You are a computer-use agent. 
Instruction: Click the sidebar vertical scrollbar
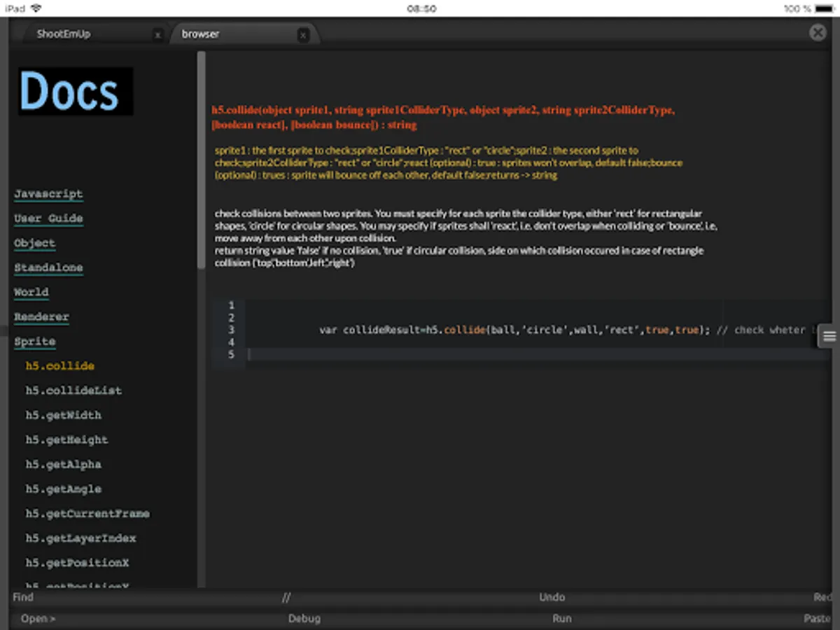coord(202,161)
